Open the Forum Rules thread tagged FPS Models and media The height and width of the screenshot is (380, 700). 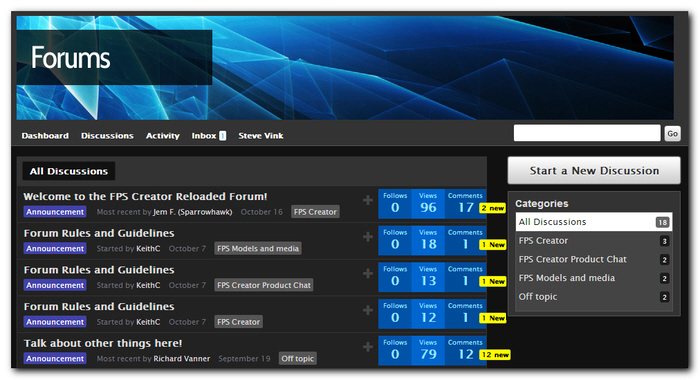click(99, 233)
